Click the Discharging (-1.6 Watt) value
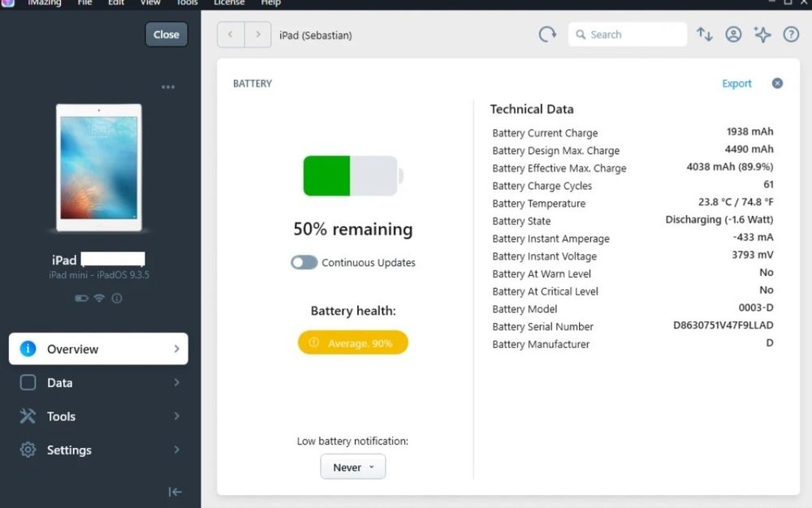 (719, 220)
